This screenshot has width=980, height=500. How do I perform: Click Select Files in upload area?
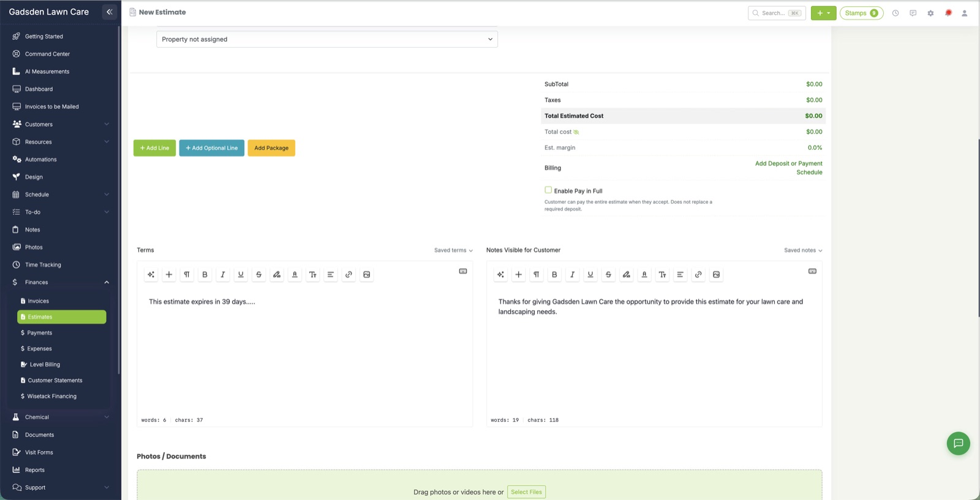(x=527, y=492)
